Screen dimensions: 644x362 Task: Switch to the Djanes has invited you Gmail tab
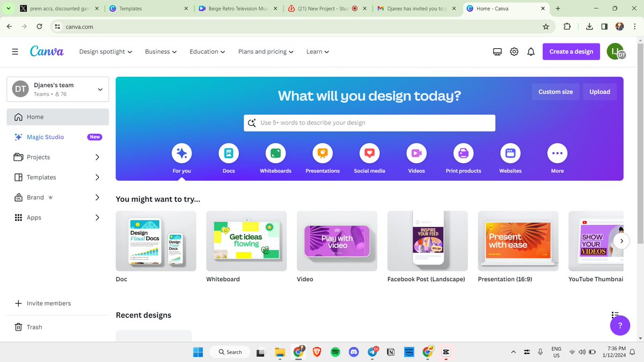click(417, 9)
